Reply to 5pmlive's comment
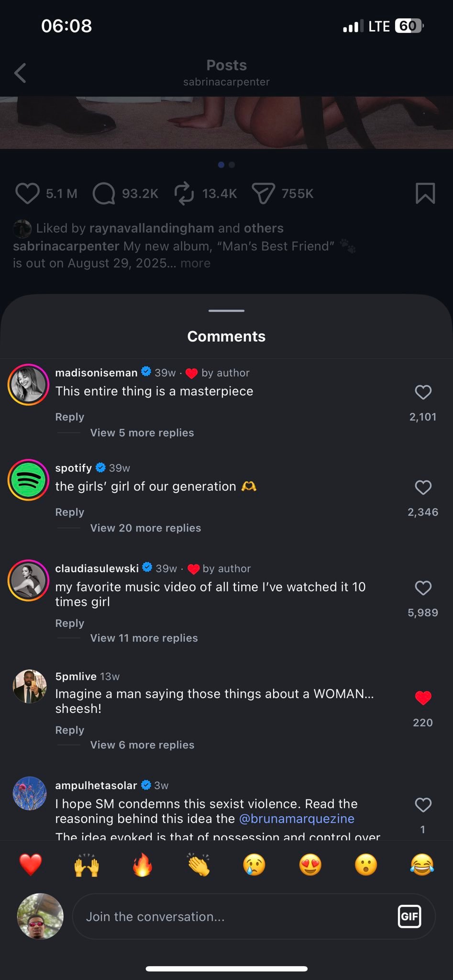 [69, 730]
